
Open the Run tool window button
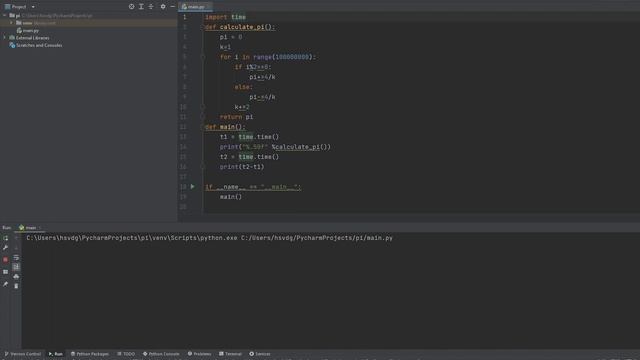point(56,354)
